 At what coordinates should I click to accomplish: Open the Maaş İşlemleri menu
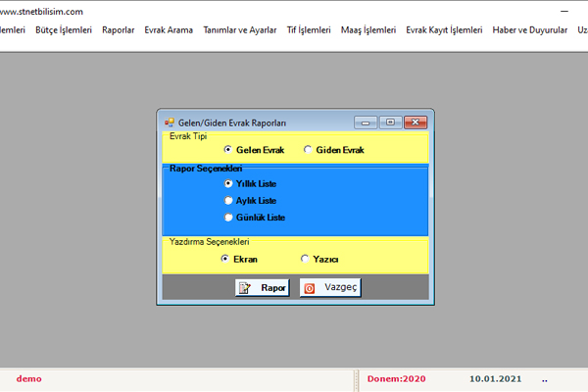(368, 30)
